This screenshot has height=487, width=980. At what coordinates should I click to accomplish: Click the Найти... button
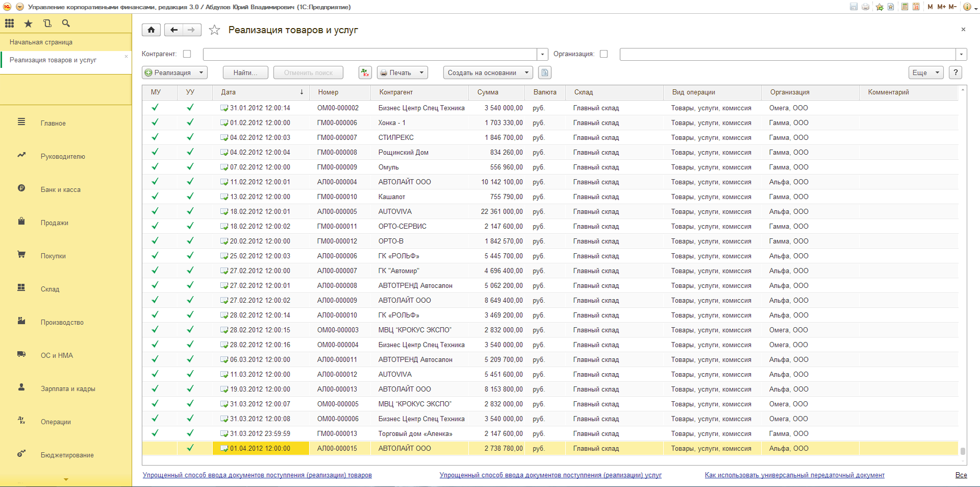246,72
